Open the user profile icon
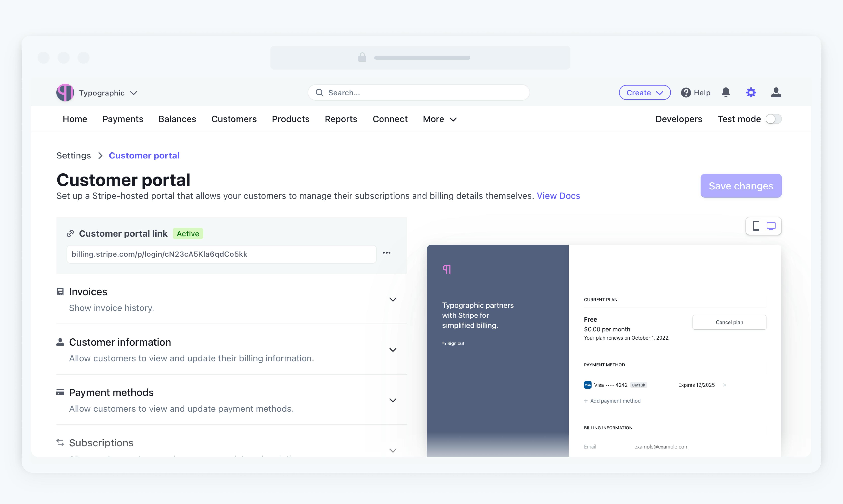 776,92
